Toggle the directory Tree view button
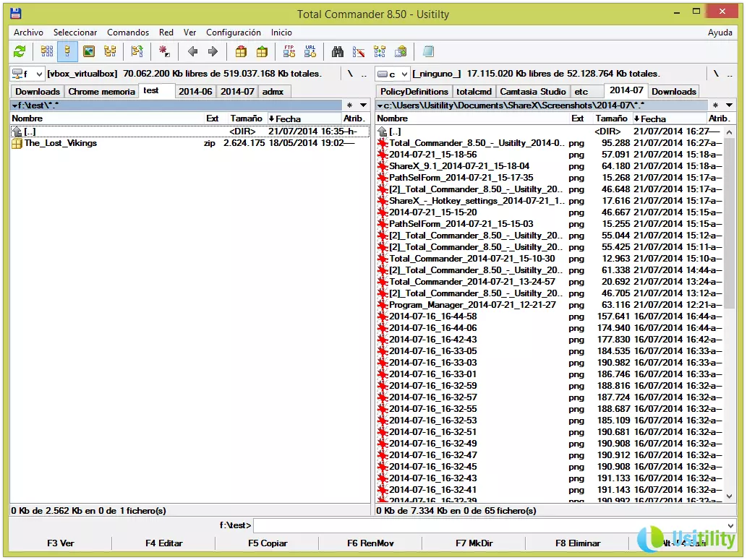The image size is (747, 560). (110, 51)
